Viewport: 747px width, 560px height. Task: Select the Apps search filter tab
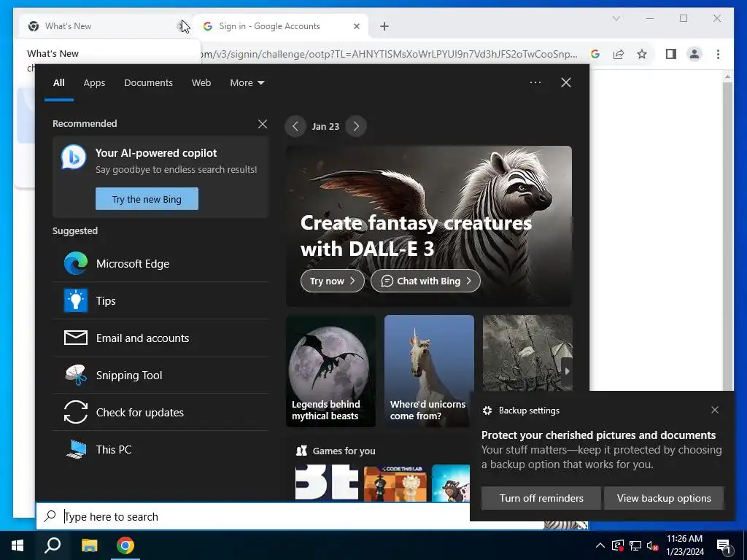pyautogui.click(x=94, y=82)
